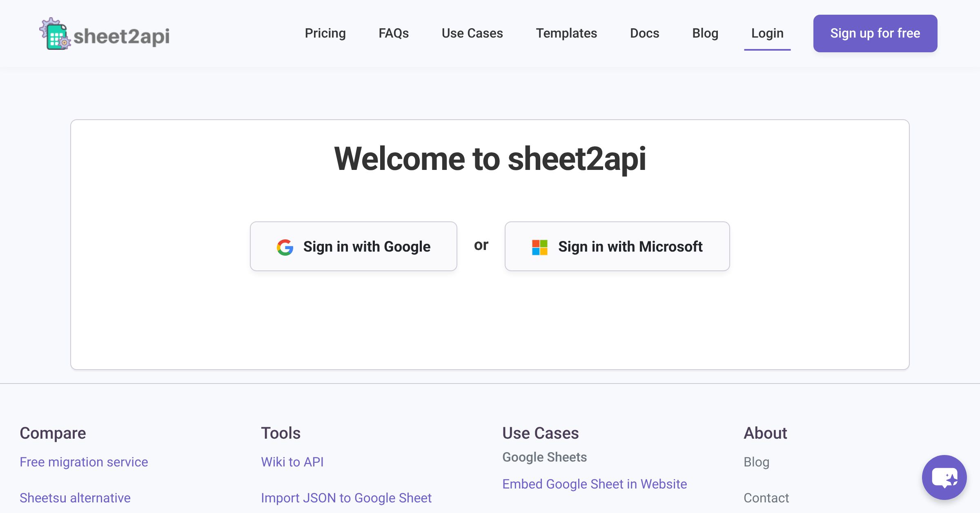Click Contact in the About section
The width and height of the screenshot is (980, 513).
pos(766,497)
